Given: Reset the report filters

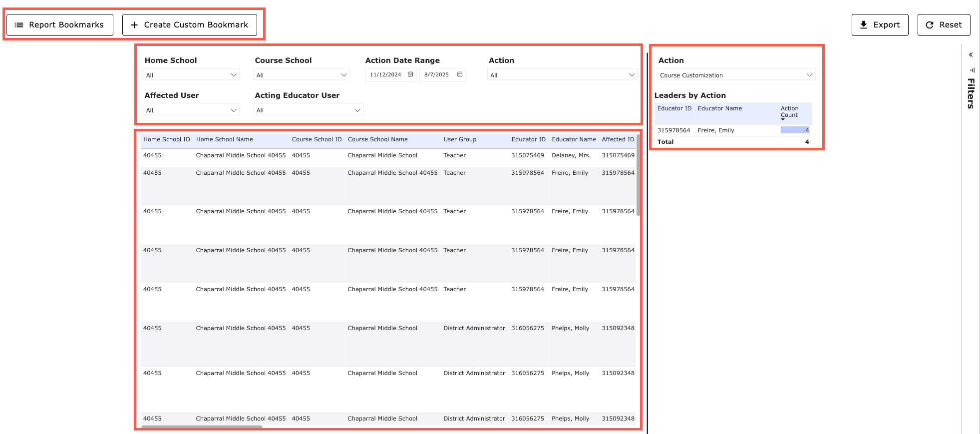Looking at the screenshot, I should (944, 25).
